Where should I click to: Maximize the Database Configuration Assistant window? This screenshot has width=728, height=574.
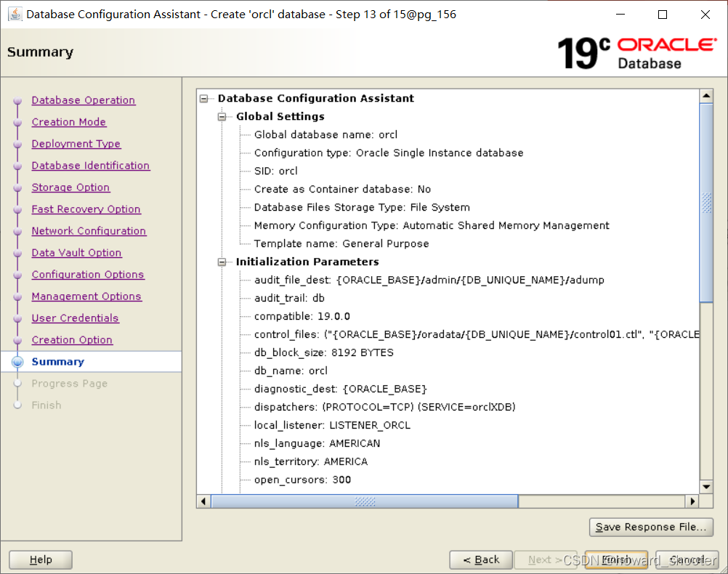click(663, 15)
